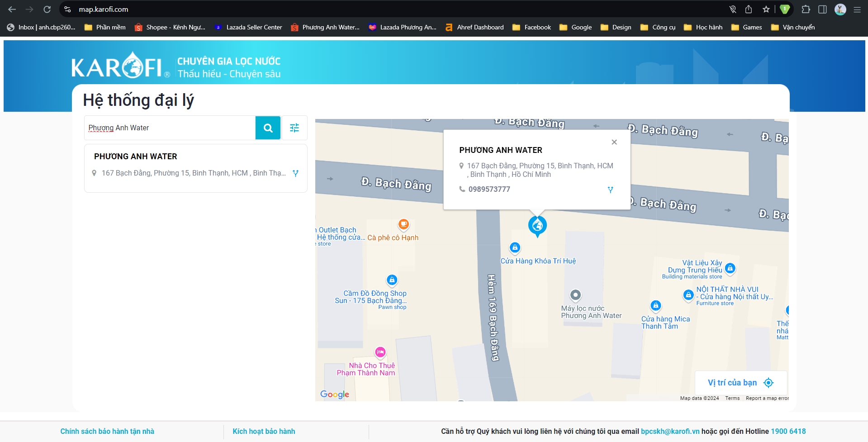Click the Máy lọc nước Phương Anh Water pin
Image resolution: width=868 pixels, height=442 pixels.
pos(575,296)
